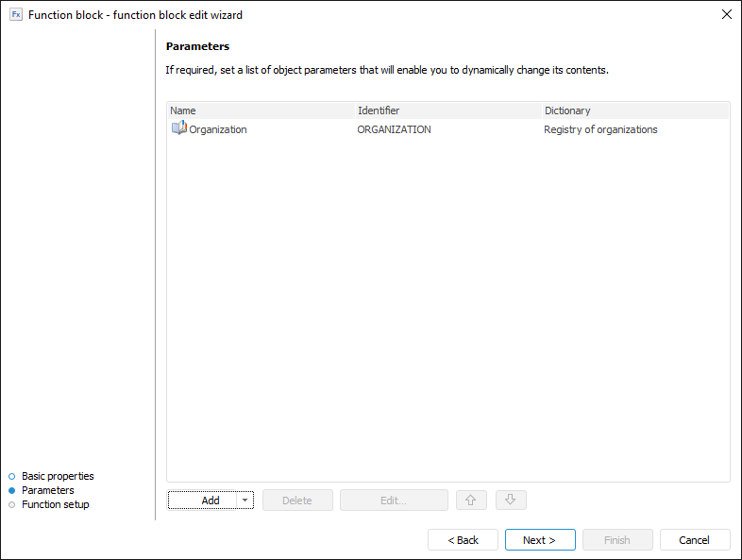Go to the Basic properties page
The image size is (742, 560).
[58, 476]
